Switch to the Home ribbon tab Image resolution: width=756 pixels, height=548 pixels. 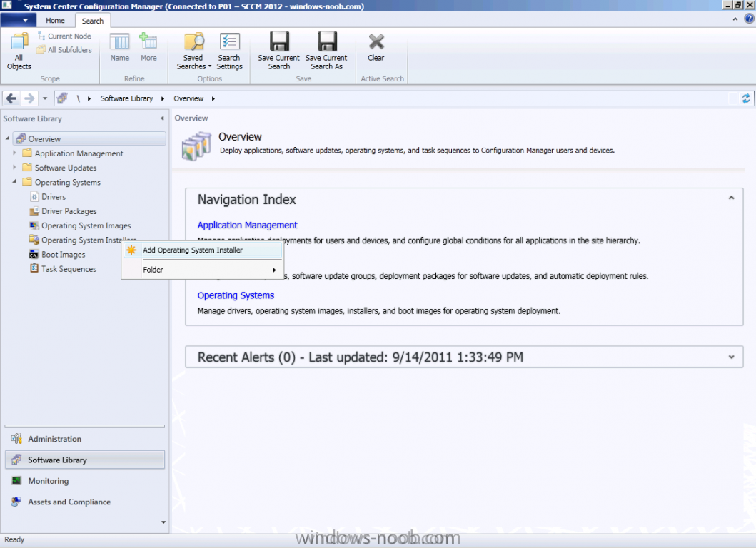pyautogui.click(x=55, y=21)
